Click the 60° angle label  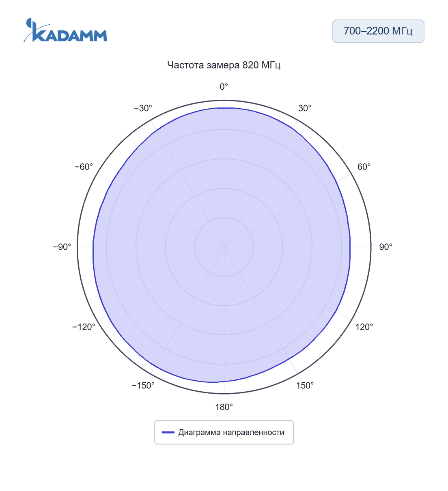coord(364,167)
